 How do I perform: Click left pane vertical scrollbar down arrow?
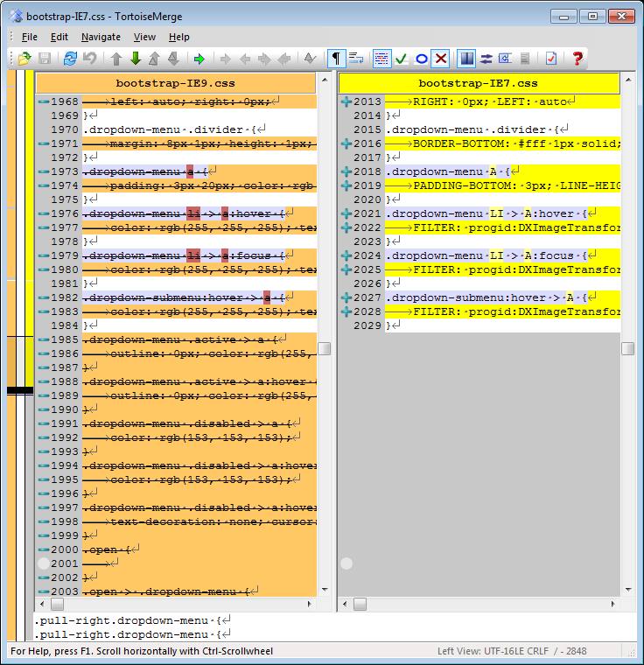[325, 590]
